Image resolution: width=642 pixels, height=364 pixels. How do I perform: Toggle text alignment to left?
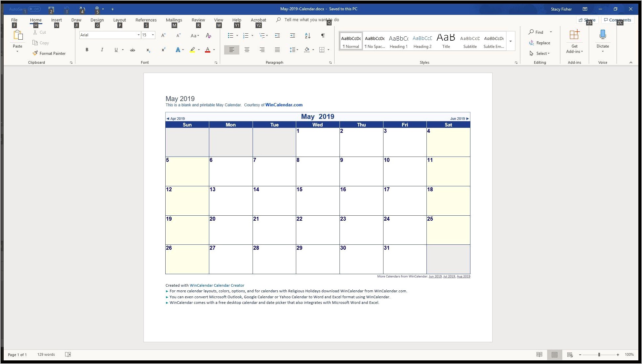[x=231, y=49]
